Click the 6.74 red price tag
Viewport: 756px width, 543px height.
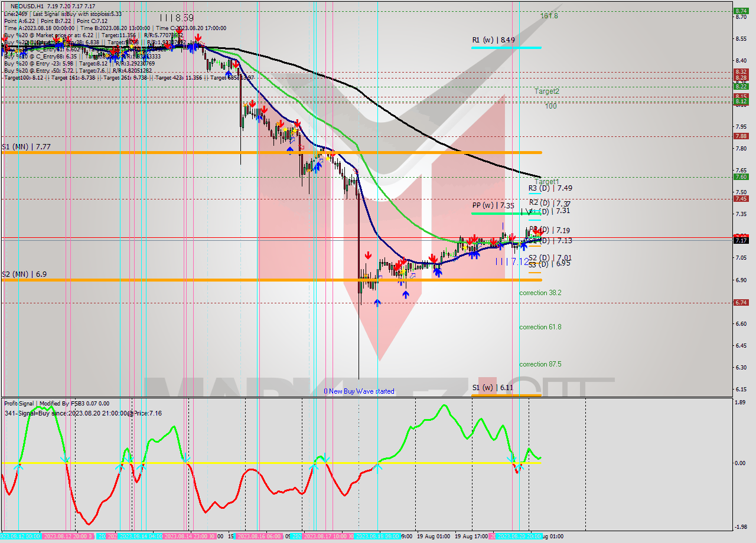pos(741,302)
